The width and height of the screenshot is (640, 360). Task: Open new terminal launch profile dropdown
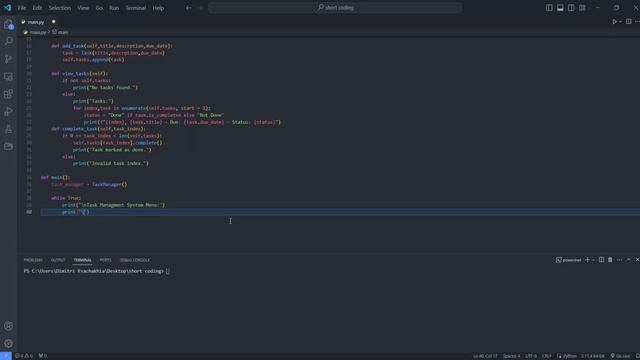tap(593, 260)
